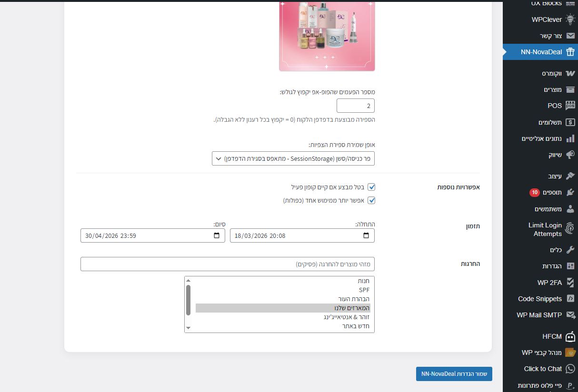Expand the SessionStorage view counting dropdown
The image size is (578, 392).
tap(293, 158)
